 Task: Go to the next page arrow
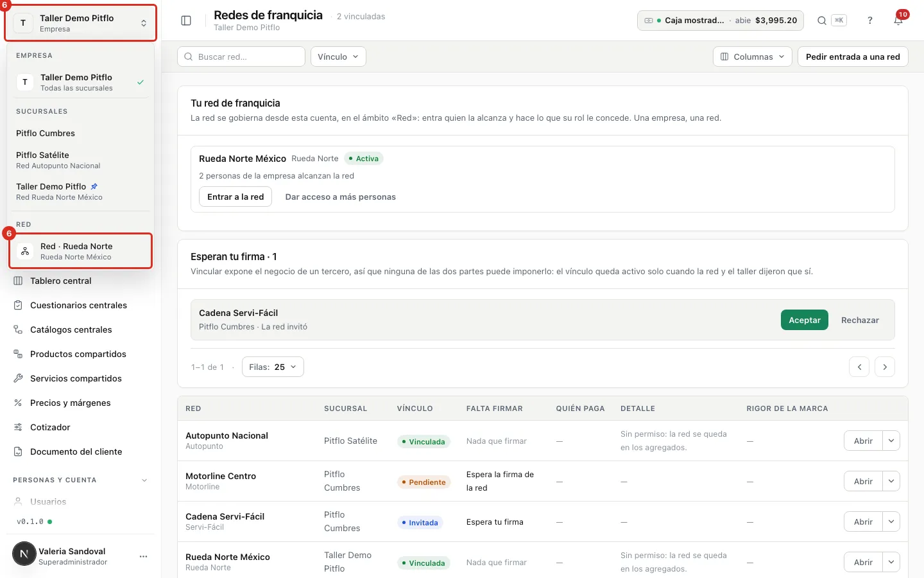coord(885,367)
